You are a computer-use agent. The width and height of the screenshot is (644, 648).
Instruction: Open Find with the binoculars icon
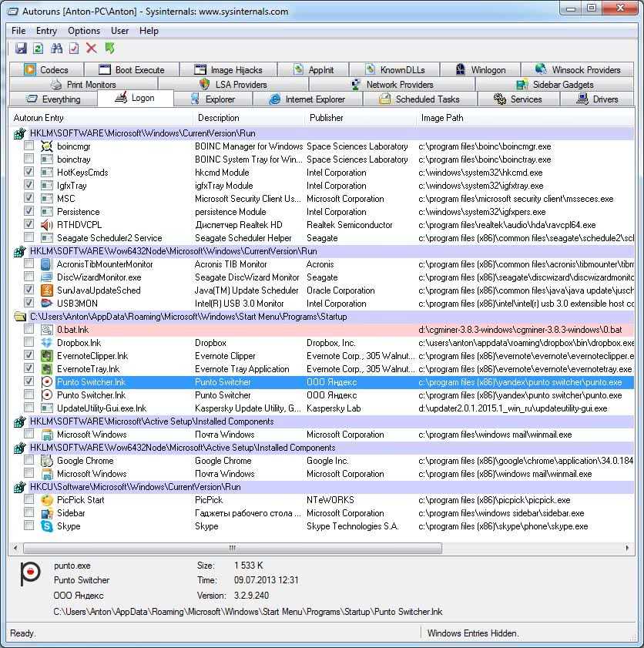point(56,49)
